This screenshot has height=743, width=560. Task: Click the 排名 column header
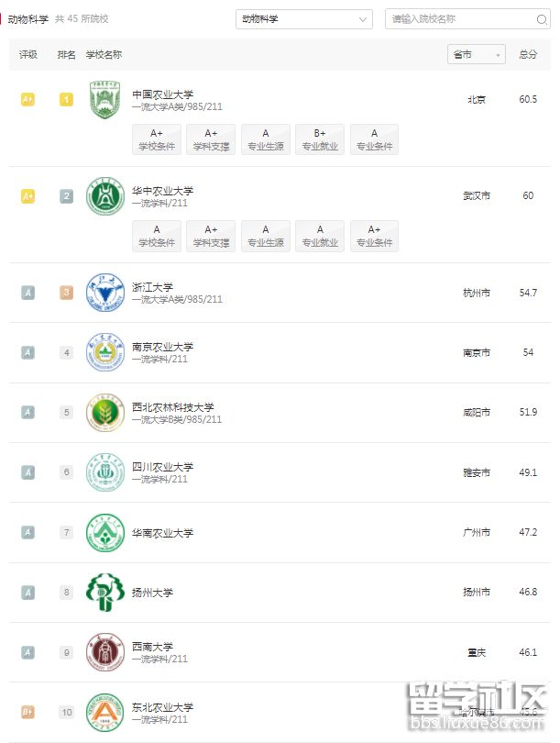point(66,55)
